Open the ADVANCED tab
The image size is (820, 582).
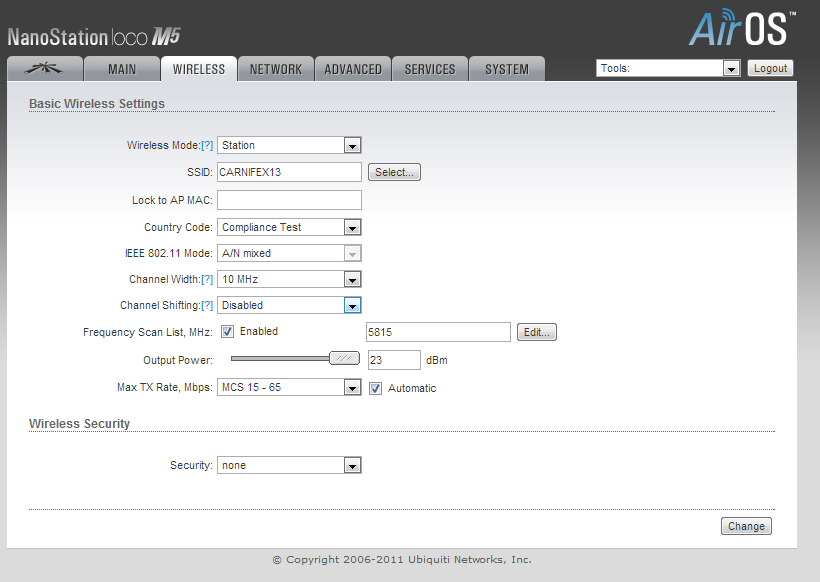pyautogui.click(x=353, y=69)
